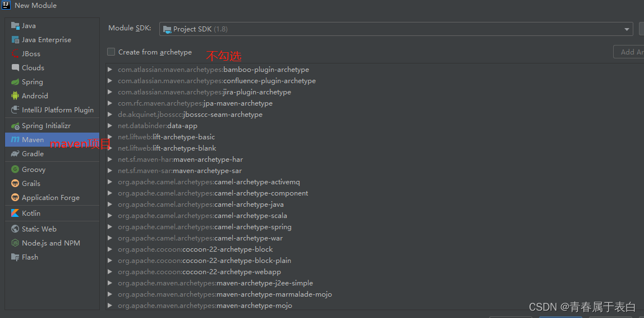Choose the Kotlin project type
644x318 pixels.
52,213
